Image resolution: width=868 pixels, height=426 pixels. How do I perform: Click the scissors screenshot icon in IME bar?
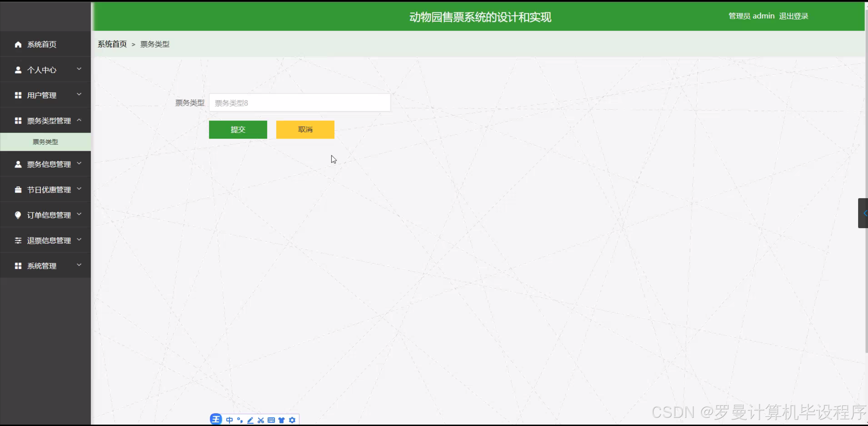coord(261,420)
